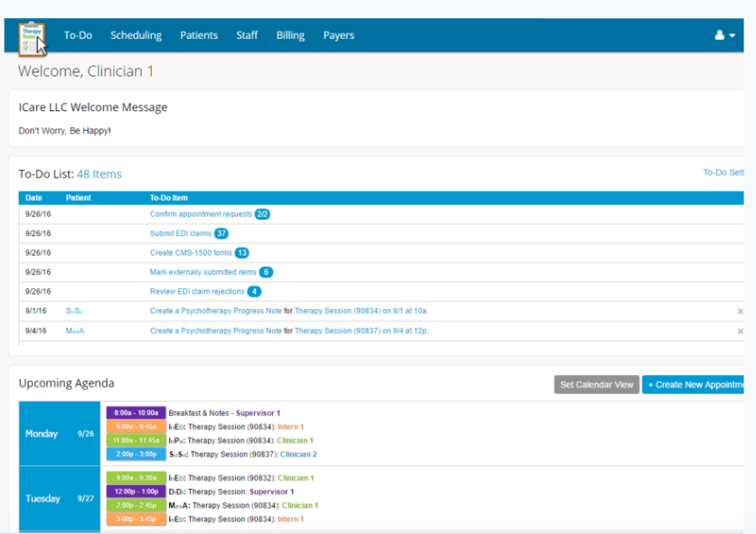
Task: Open the Scheduling menu
Action: point(136,34)
